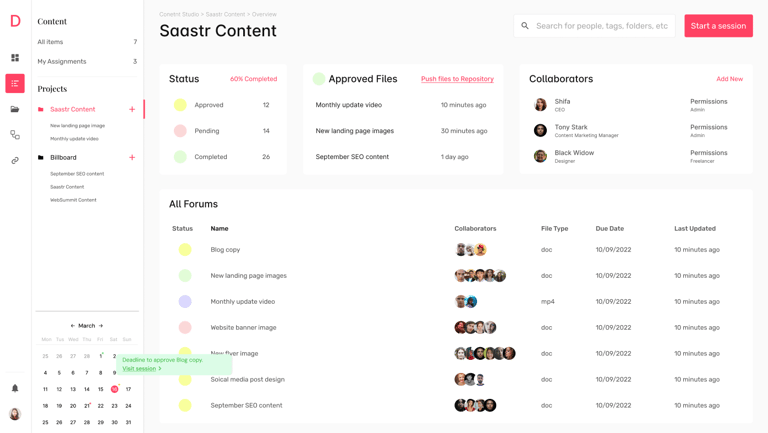Click the user profile avatar in sidebar
The height and width of the screenshot is (433, 768).
[x=15, y=414]
